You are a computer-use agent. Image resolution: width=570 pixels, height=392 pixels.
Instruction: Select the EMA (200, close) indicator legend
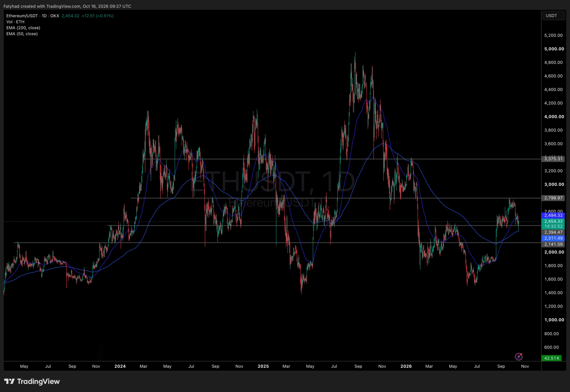[23, 28]
